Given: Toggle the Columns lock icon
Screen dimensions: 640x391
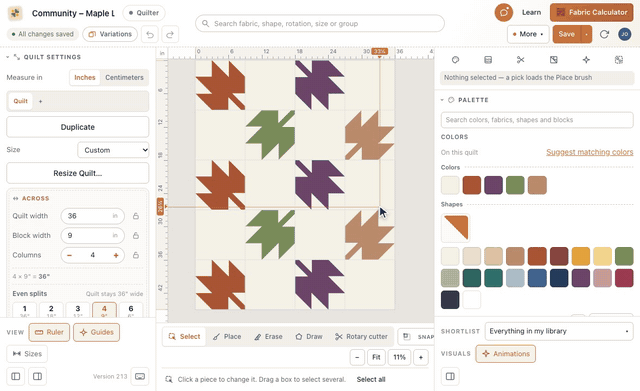Looking at the screenshot, I should 136,255.
